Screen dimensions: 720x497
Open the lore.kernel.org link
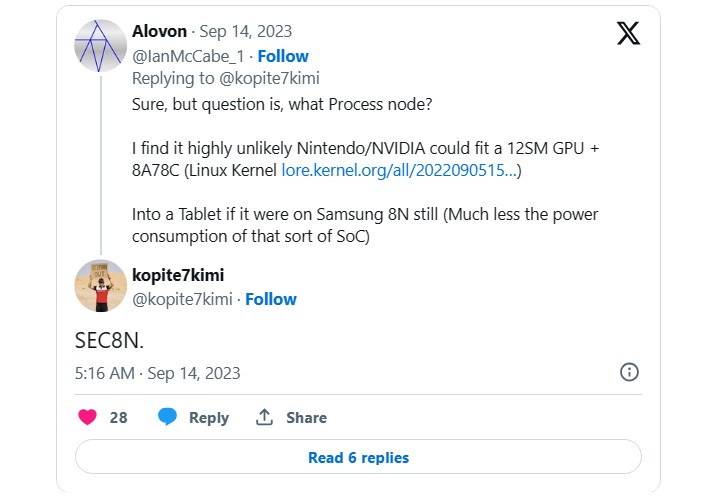coord(401,171)
